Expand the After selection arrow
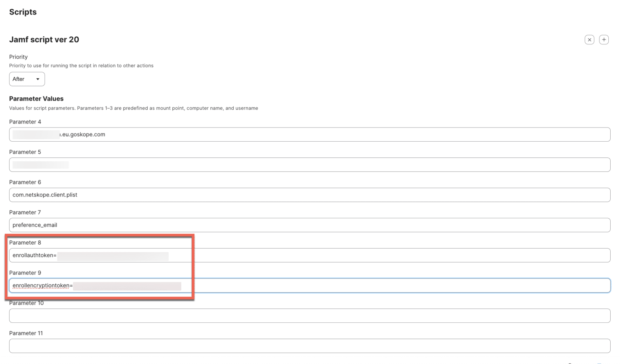The image size is (620, 364). tap(38, 79)
